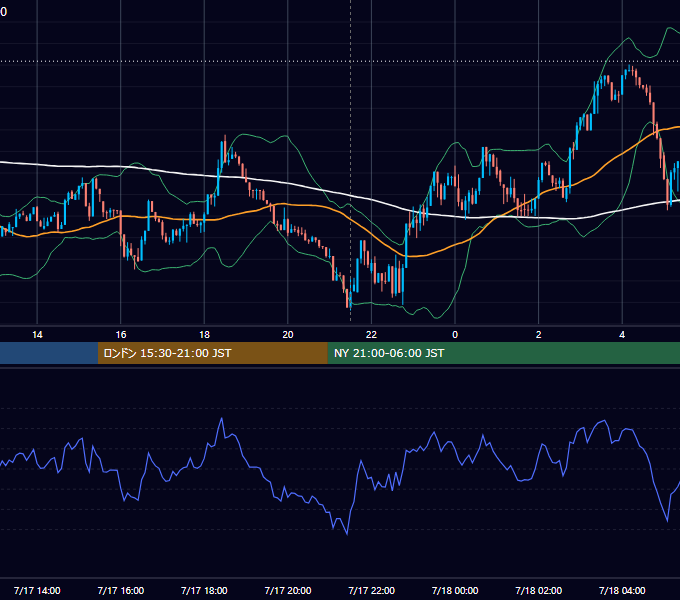Click the blue session bar before London
The image size is (680, 600).
49,353
